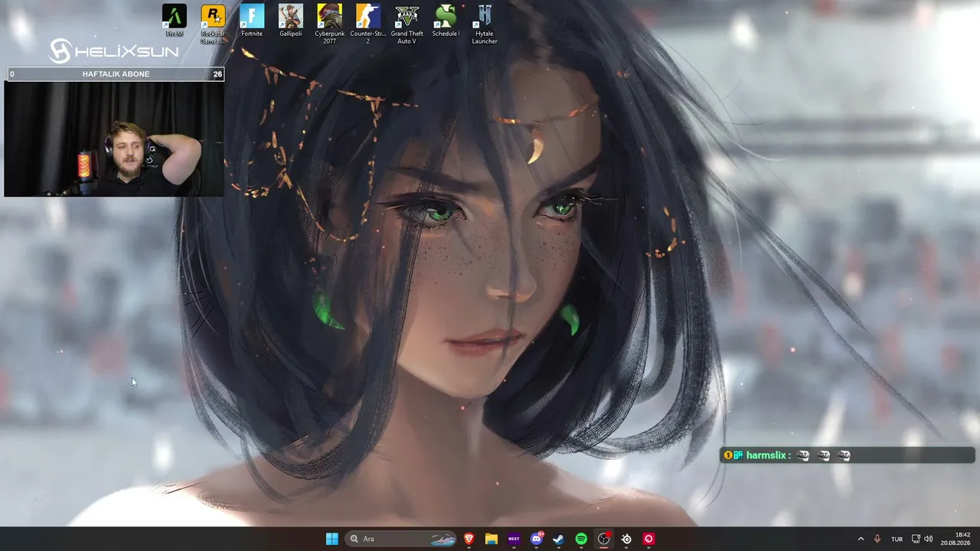
Task: Select the FiveM desktop shortcut
Action: point(174,21)
